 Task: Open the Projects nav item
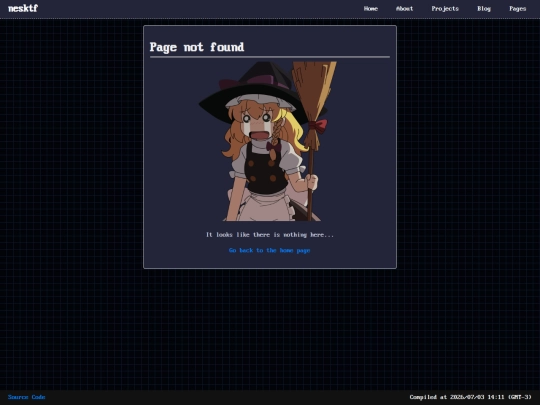tap(445, 9)
